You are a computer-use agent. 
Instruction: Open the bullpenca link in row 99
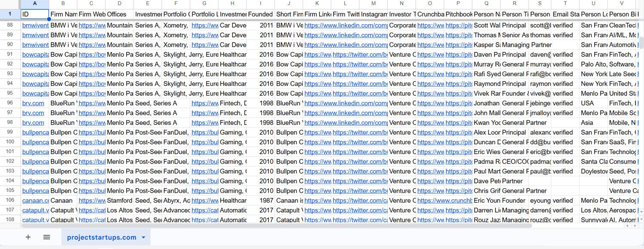tap(36, 132)
